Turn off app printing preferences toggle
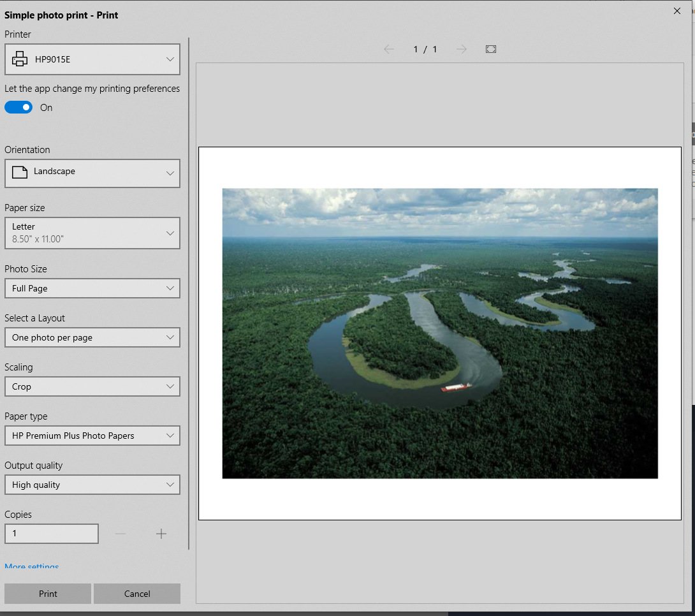This screenshot has height=616, width=695. coord(18,107)
